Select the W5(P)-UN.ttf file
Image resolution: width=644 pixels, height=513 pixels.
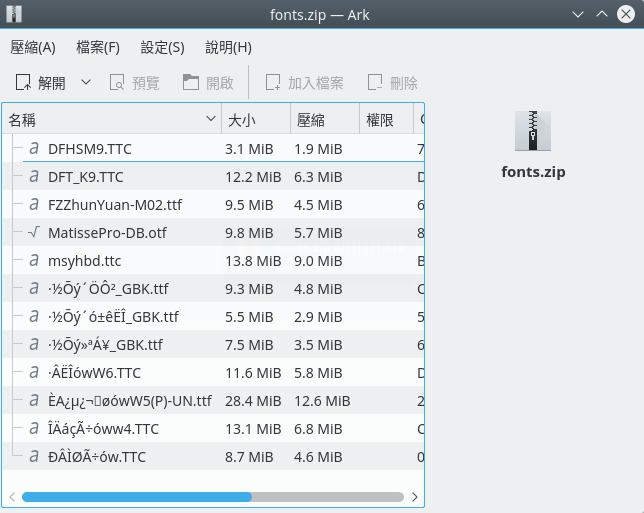130,400
